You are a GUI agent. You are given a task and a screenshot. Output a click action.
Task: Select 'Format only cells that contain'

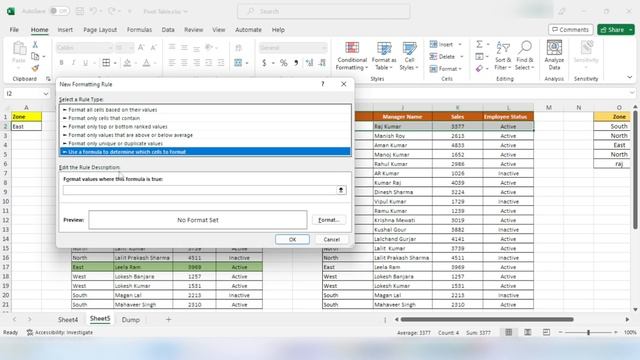205,118
